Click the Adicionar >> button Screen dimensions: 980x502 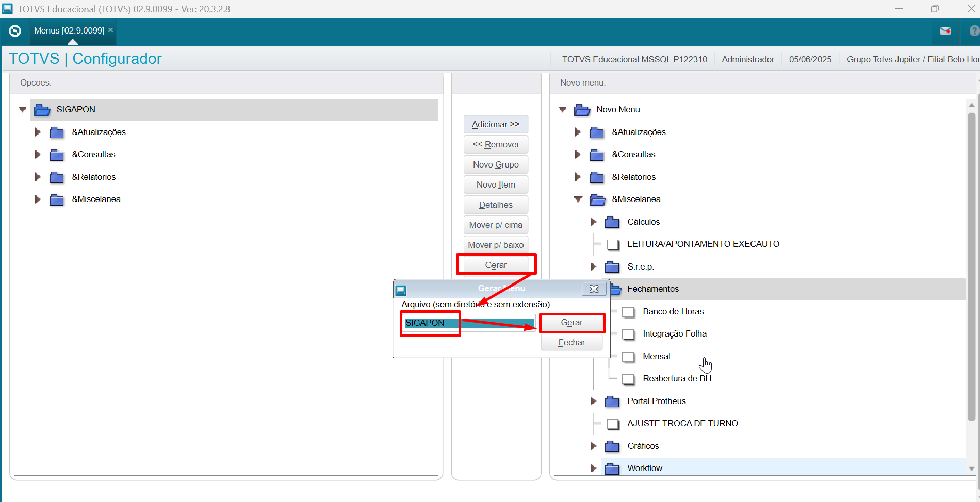496,124
